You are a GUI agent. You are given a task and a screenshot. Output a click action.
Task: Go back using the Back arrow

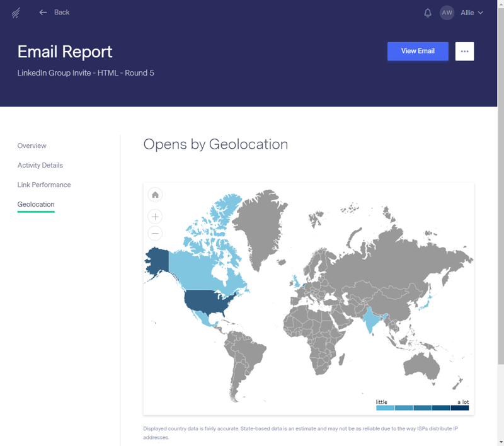[x=43, y=13]
